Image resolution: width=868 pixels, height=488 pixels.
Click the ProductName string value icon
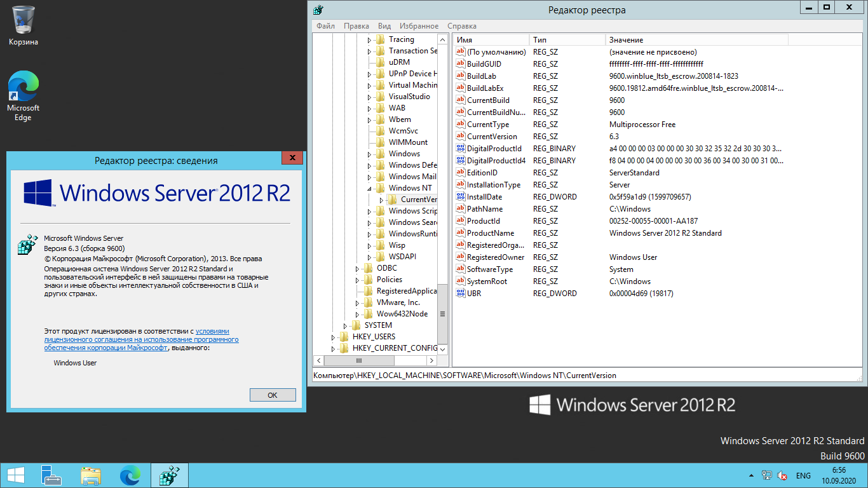(x=461, y=233)
